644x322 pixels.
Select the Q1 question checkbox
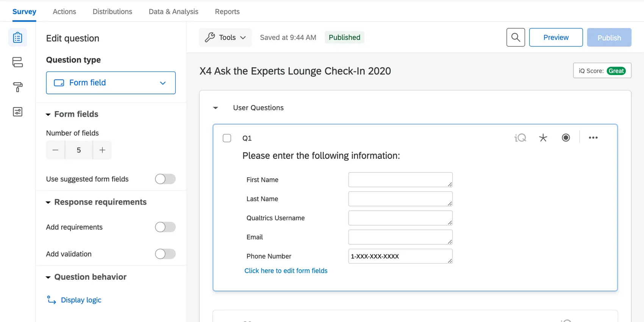click(227, 138)
